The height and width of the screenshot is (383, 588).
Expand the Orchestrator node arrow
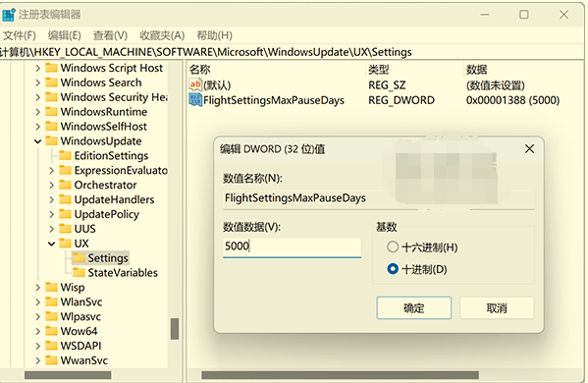point(51,186)
